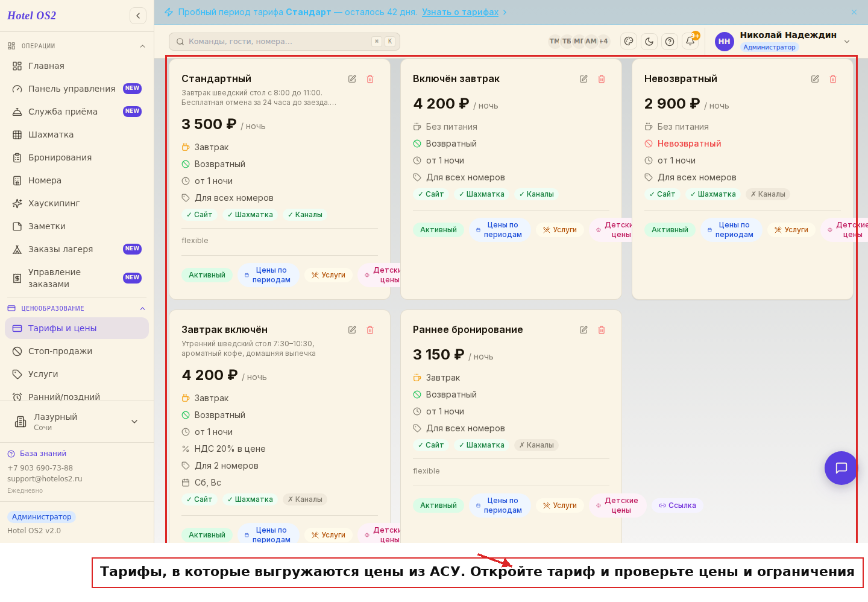
Task: Open Услуги for the Раннее бронирование tariff
Action: click(560, 505)
